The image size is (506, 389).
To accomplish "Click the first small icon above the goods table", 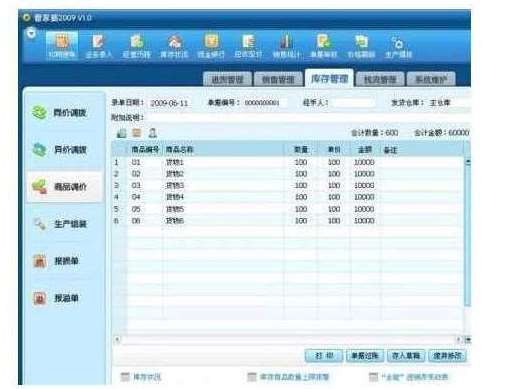I will tap(121, 133).
